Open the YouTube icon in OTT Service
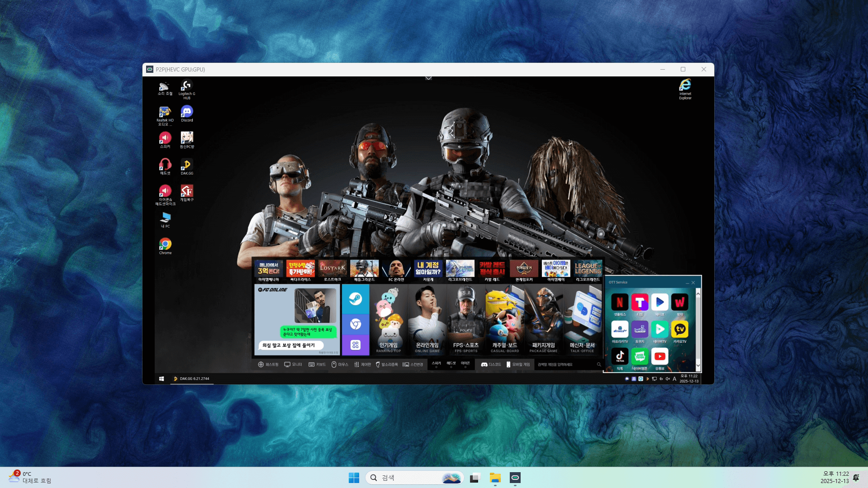This screenshot has width=868, height=488. click(x=659, y=357)
